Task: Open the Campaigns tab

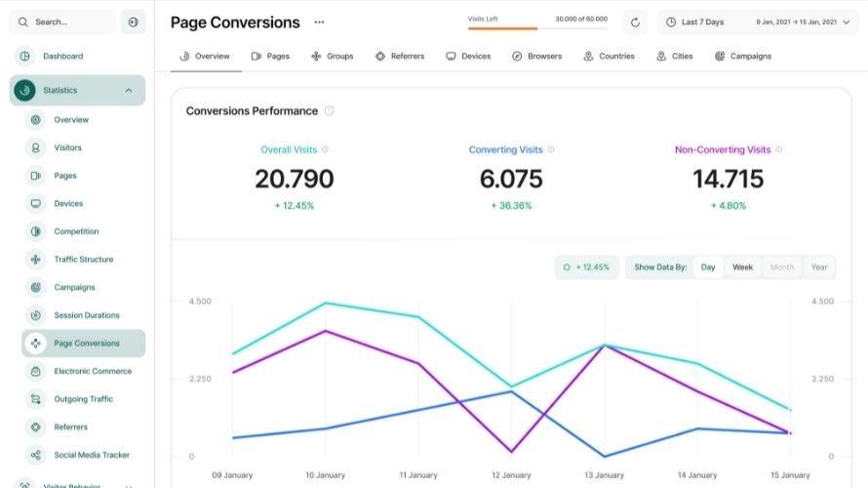Action: click(742, 57)
